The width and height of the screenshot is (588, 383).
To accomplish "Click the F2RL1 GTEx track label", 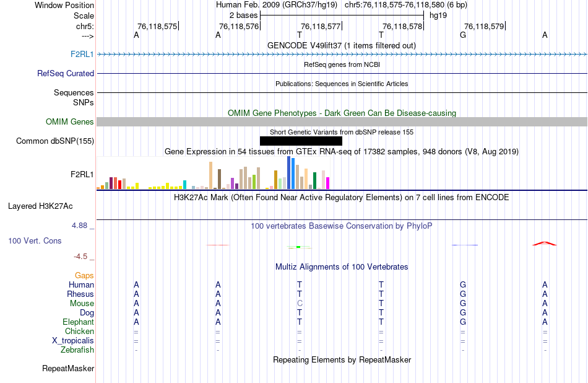I will [x=82, y=174].
